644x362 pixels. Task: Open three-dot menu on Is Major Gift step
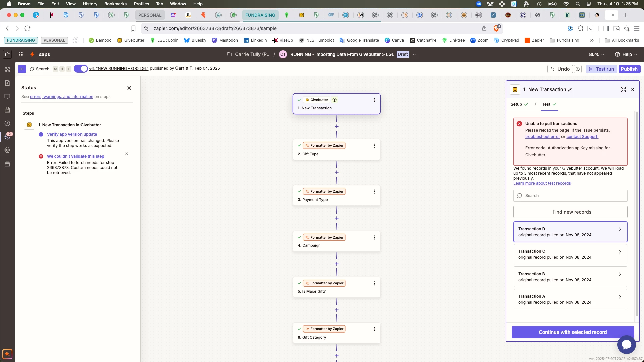[374, 284]
